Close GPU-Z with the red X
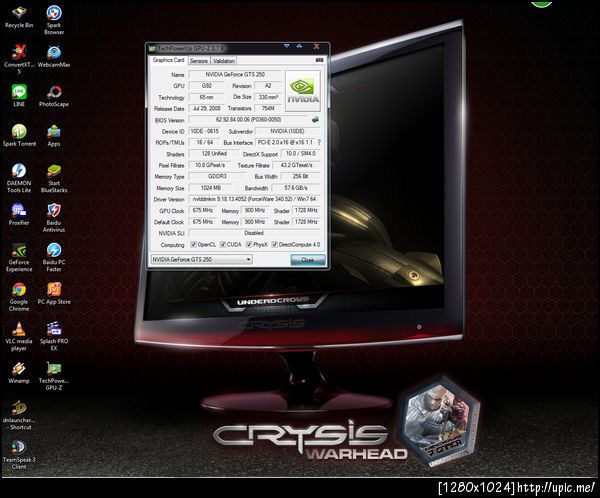This screenshot has width=600, height=498. click(316, 46)
